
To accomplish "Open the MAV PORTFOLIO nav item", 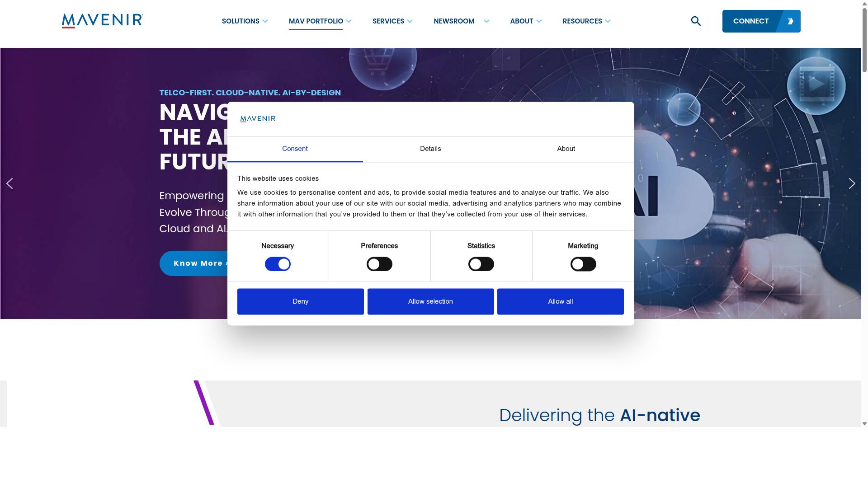I will pyautogui.click(x=316, y=21).
